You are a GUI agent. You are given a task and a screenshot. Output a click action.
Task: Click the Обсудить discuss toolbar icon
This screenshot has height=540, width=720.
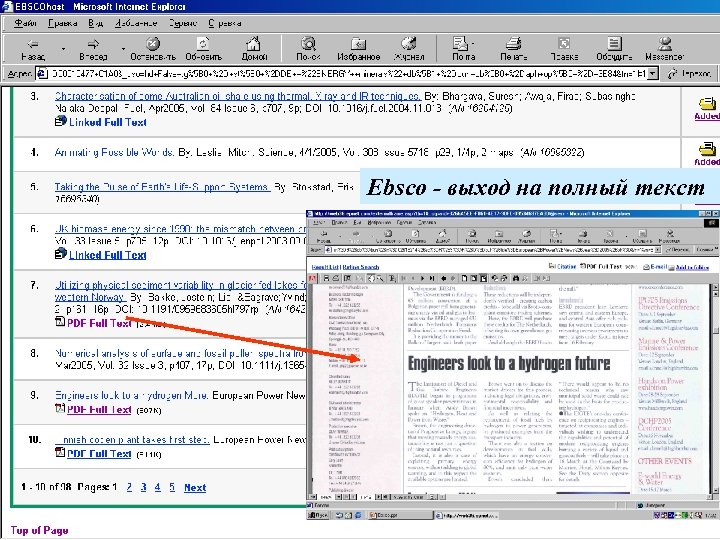614,44
